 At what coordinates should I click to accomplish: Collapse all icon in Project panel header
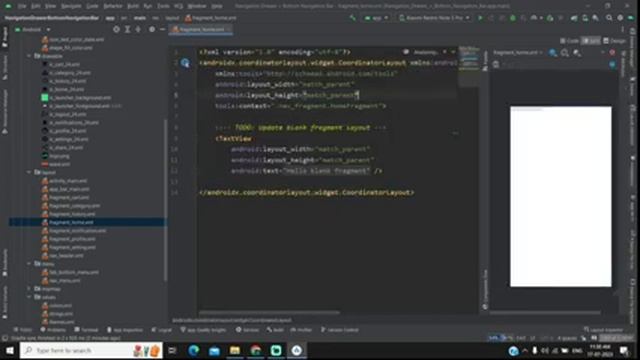(x=138, y=29)
